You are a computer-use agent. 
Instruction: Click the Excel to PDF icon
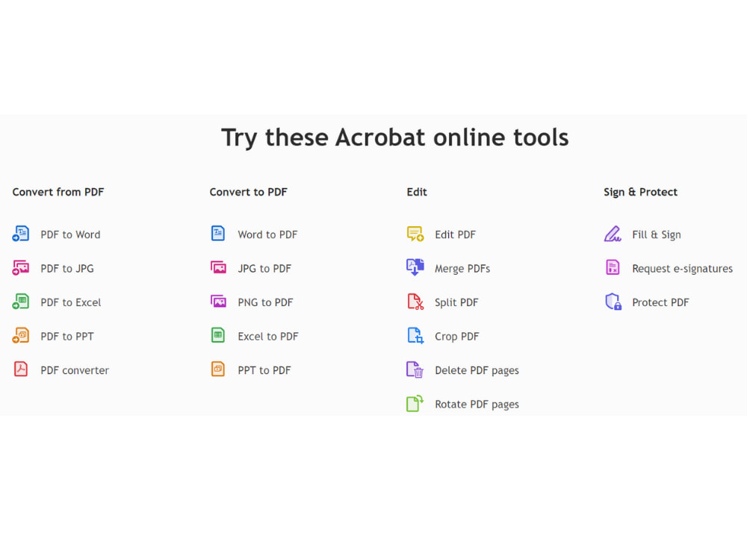tap(217, 335)
